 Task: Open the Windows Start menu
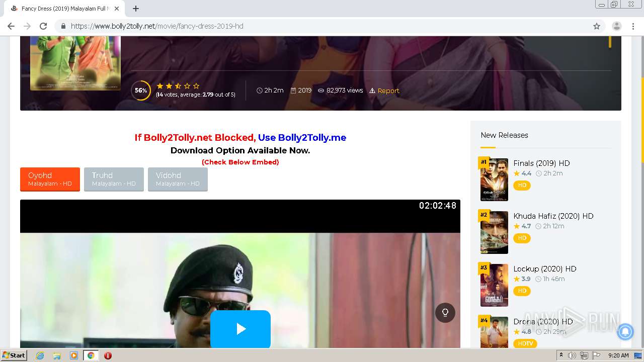pos(14,355)
